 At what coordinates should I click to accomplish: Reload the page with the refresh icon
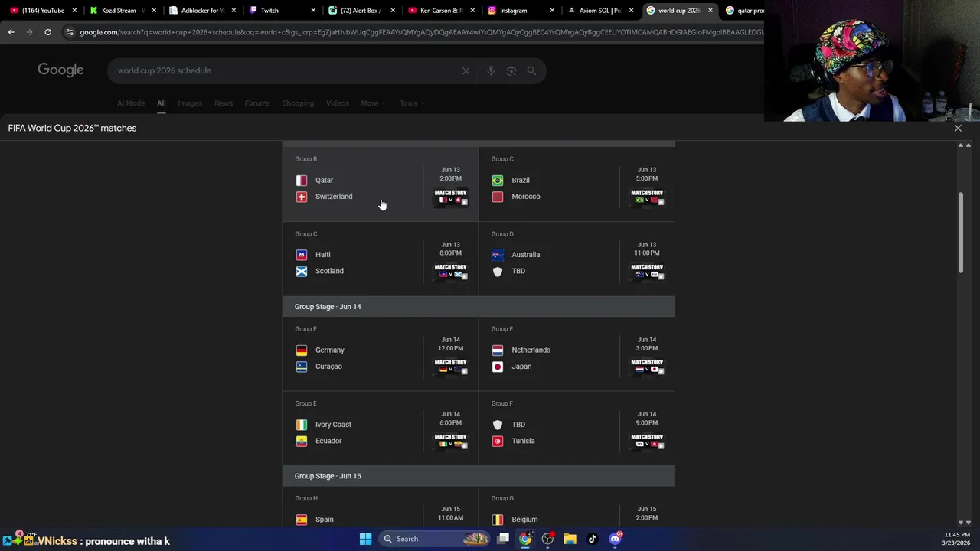tap(47, 32)
